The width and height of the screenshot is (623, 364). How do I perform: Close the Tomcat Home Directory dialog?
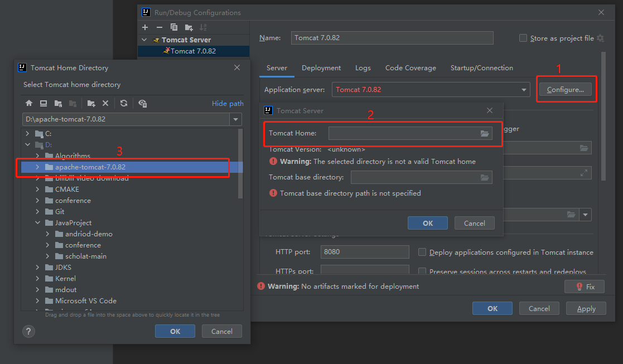click(x=237, y=67)
